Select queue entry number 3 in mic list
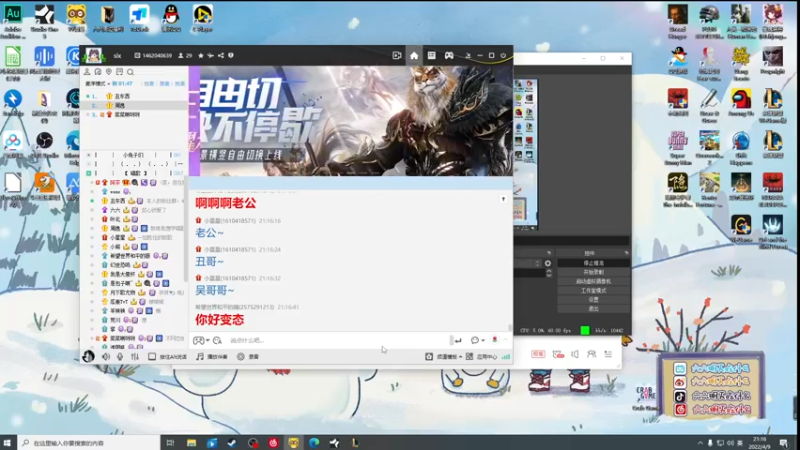 click(134, 115)
